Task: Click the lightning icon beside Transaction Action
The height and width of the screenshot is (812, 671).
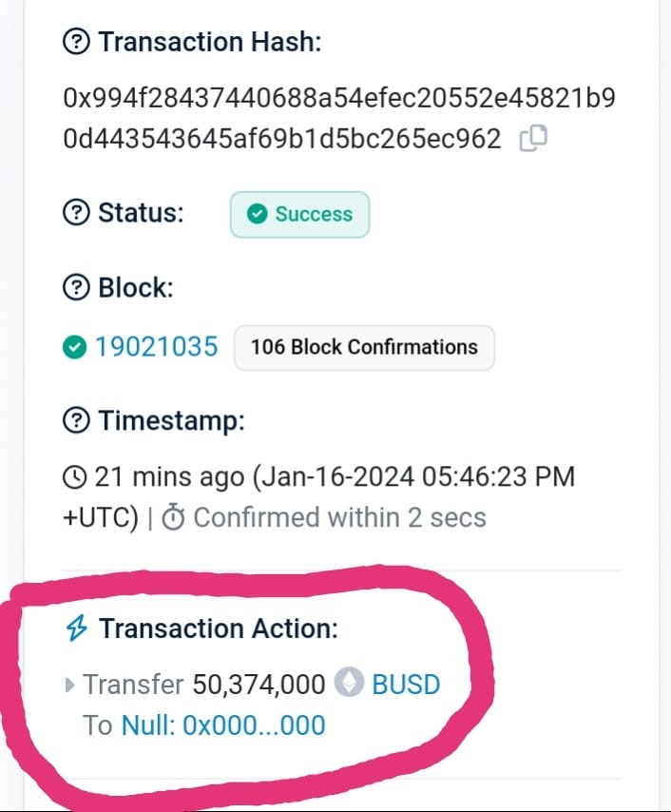Action: click(77, 628)
